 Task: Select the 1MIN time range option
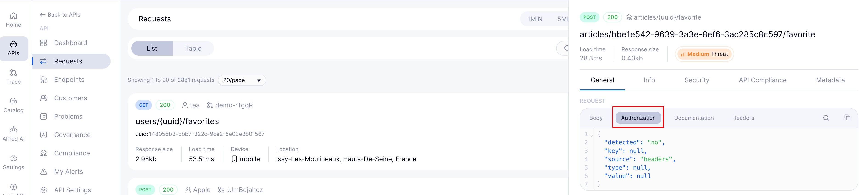pos(535,19)
